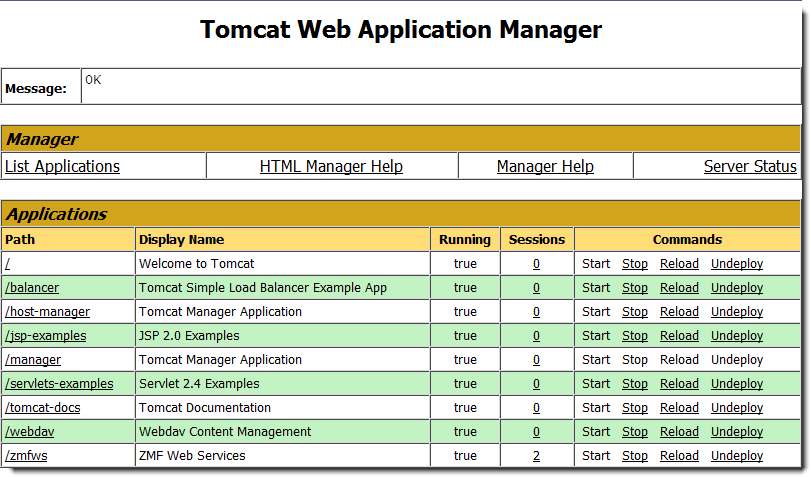Click the Sessions column header

(537, 240)
